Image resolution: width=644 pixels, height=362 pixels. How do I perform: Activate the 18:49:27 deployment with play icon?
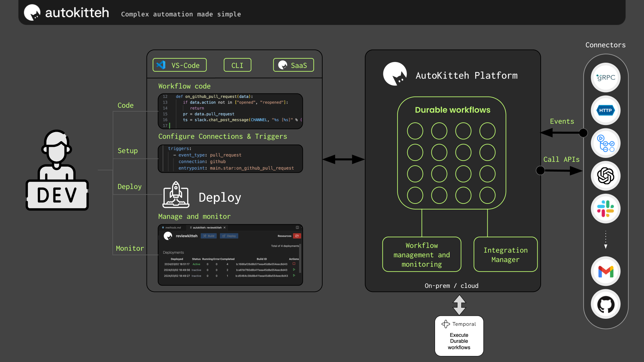[294, 276]
